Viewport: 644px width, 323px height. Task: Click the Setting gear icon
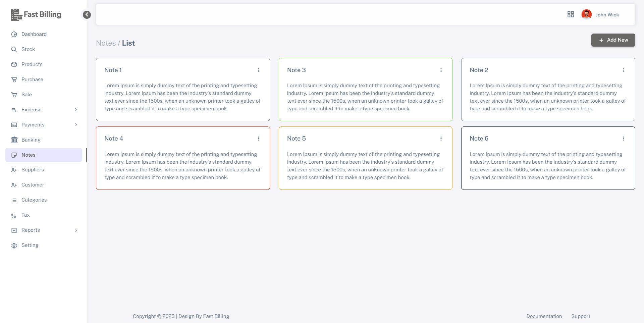click(14, 246)
